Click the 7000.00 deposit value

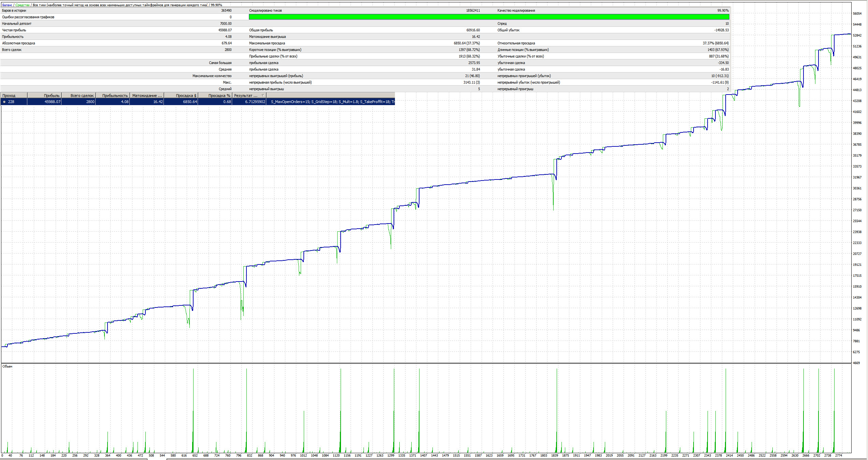(x=226, y=24)
